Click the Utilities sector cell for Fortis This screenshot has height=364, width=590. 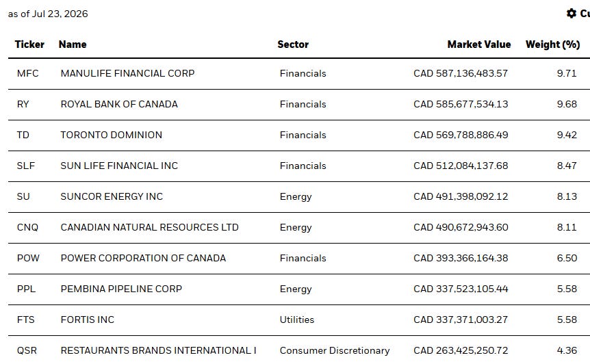297,320
